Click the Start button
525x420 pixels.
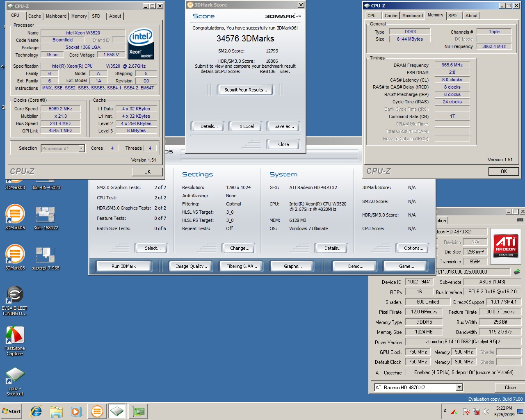click(11, 411)
